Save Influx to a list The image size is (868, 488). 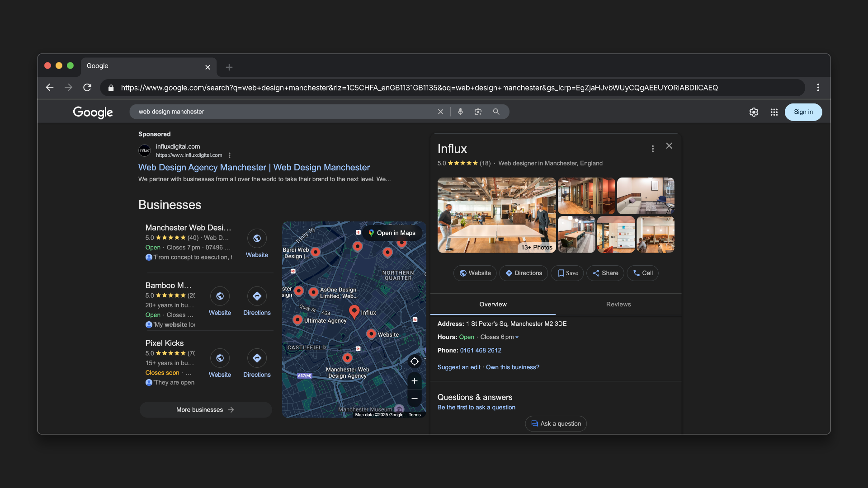[567, 273]
